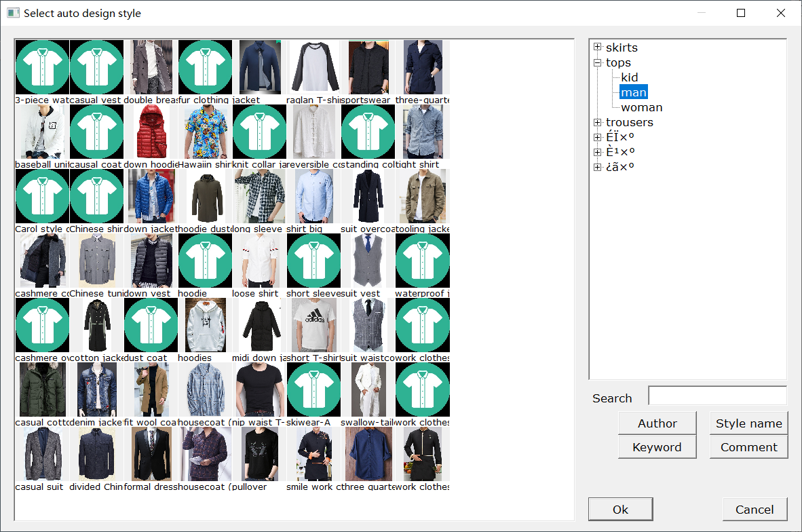The image size is (802, 532).
Task: Select the Chinese shirt placeholder icon
Action: (x=96, y=196)
